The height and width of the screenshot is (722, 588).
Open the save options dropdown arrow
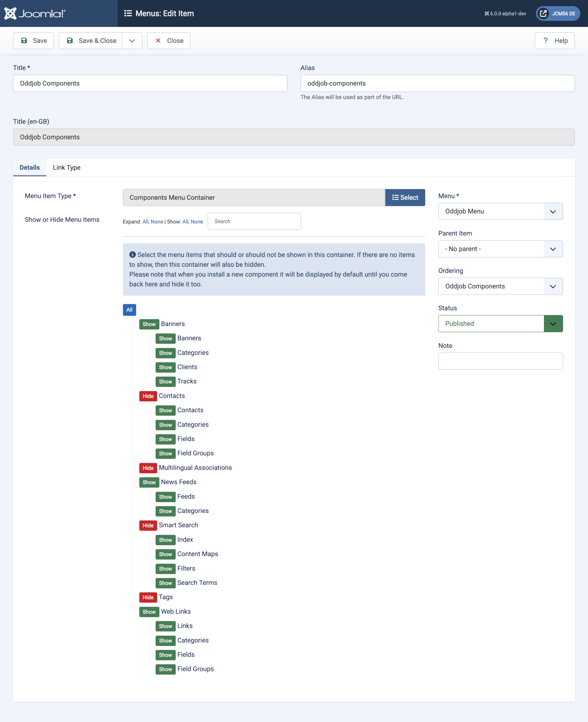pyautogui.click(x=132, y=40)
